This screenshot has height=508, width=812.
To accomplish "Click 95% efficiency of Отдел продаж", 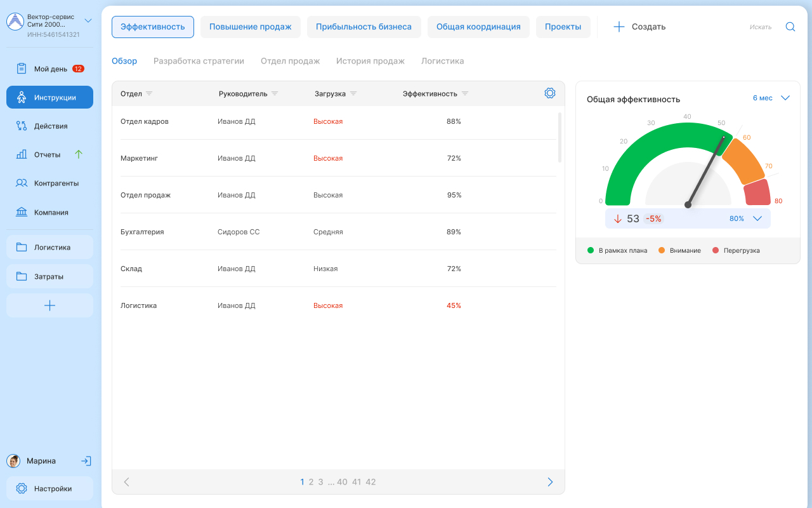I will tap(454, 195).
